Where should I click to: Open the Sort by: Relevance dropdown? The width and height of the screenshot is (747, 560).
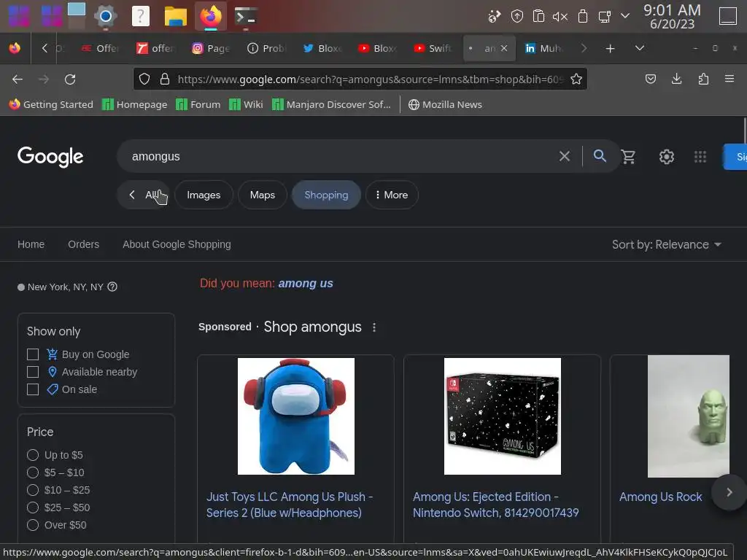(667, 245)
